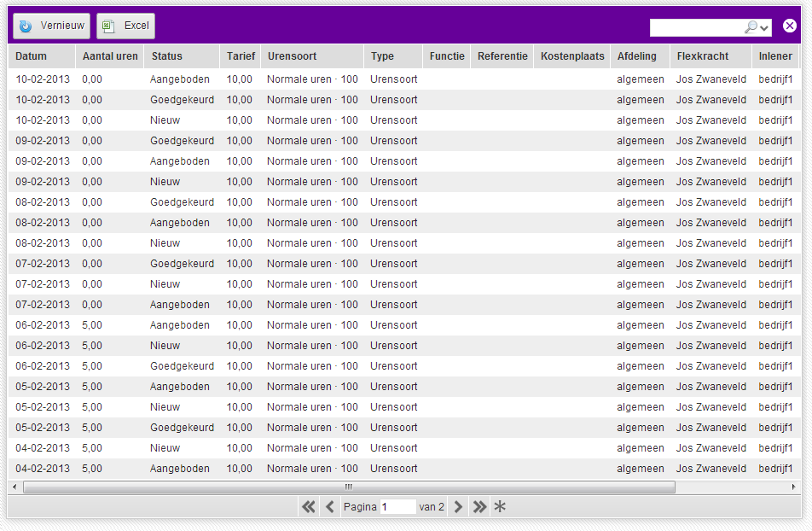Close the panel with the X icon

[789, 26]
